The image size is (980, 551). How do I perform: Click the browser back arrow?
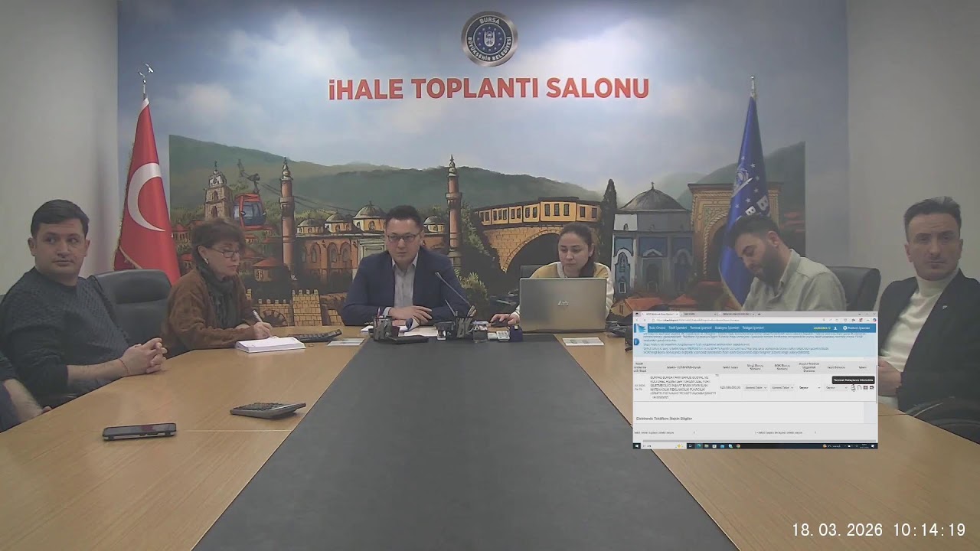[x=637, y=320]
